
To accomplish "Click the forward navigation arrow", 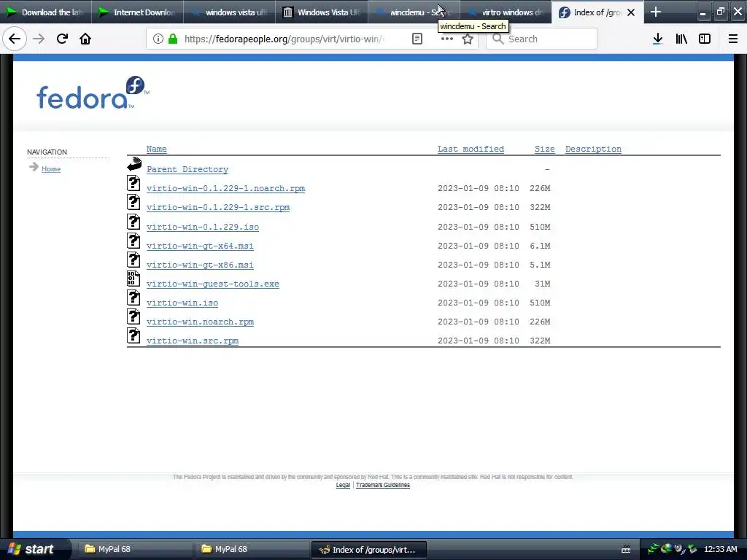I will coord(39,39).
